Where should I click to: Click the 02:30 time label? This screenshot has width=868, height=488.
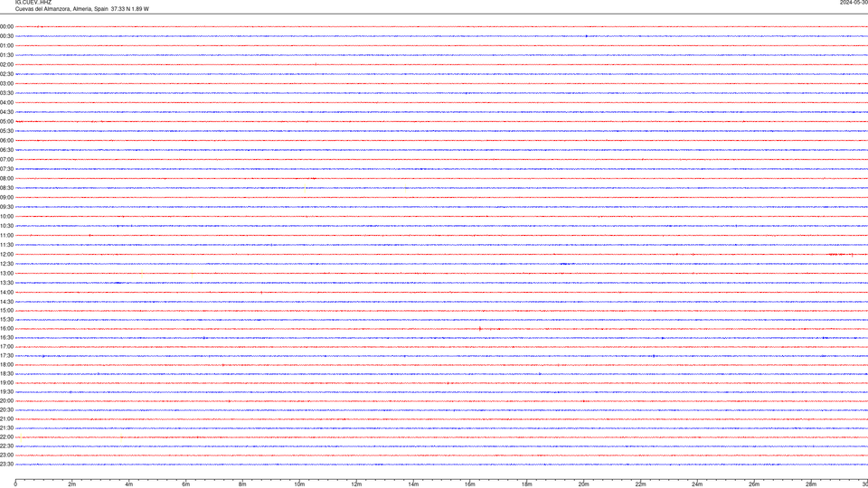pos(6,74)
